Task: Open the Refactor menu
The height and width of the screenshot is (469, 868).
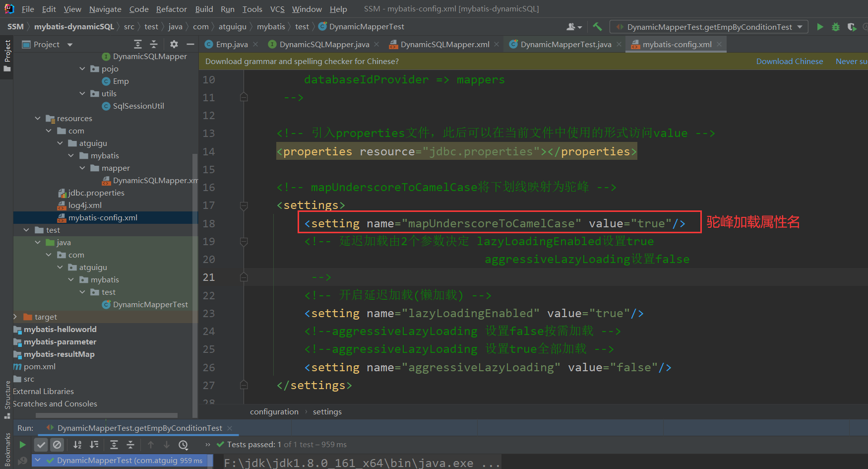Action: 171,9
